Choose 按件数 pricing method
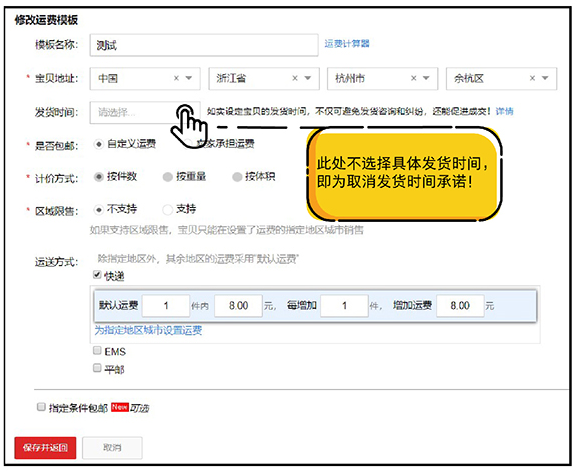The width and height of the screenshot is (583, 472). [x=99, y=177]
